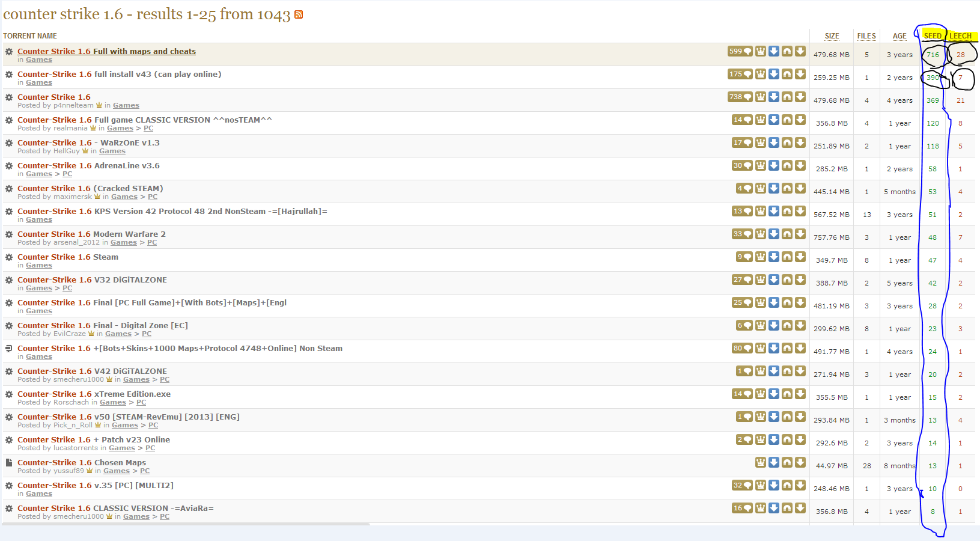Open the 175 comments badge for 'full install v43'
The height and width of the screenshot is (541, 980).
(x=740, y=74)
